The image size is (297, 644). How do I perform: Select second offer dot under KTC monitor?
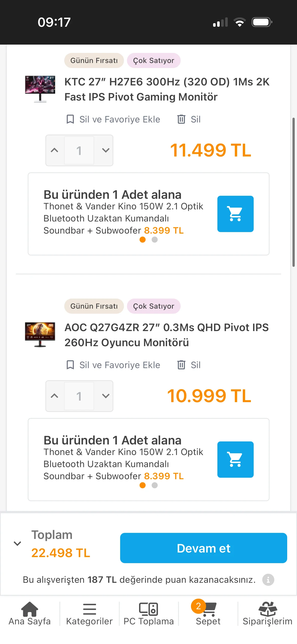(155, 240)
